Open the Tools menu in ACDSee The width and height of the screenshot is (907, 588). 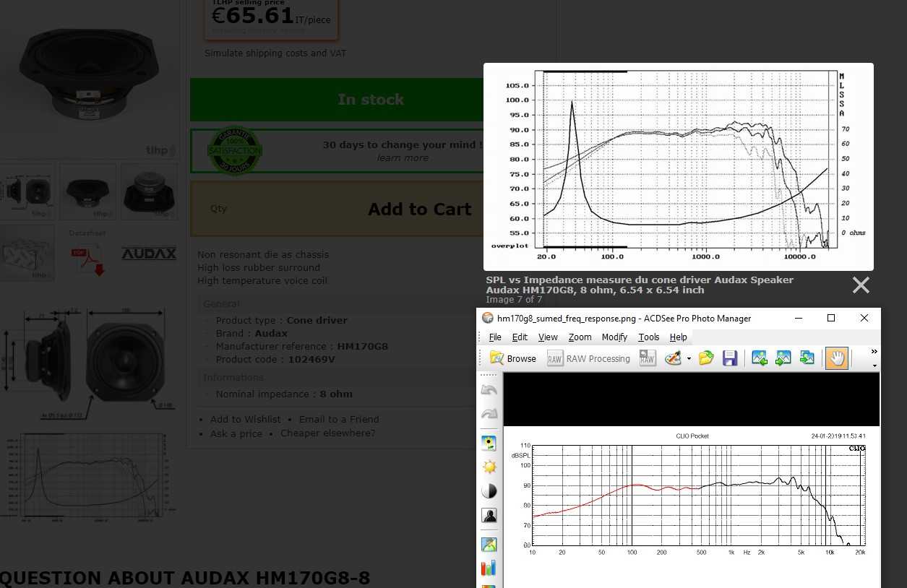(648, 337)
